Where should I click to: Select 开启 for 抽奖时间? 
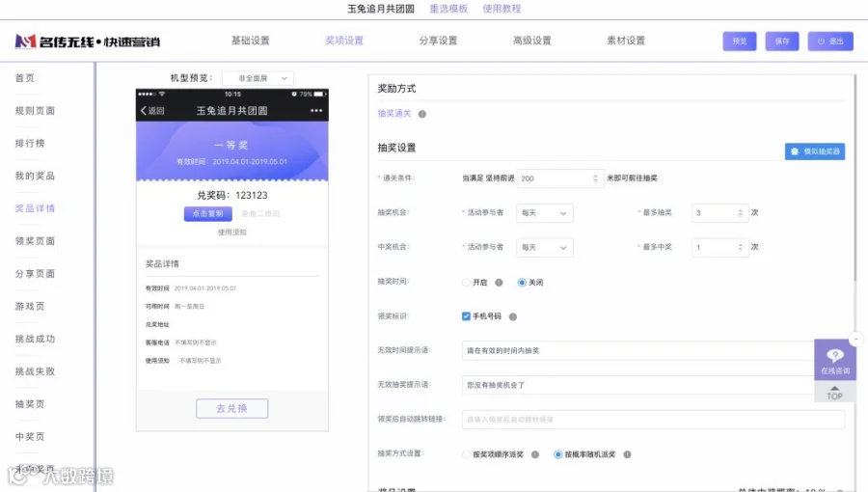tap(466, 283)
